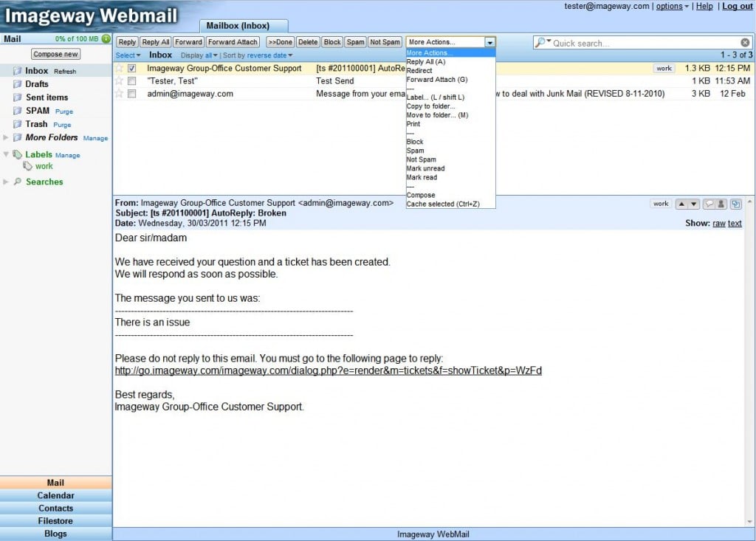
Task: Open the showTicket link in the email body
Action: point(329,371)
